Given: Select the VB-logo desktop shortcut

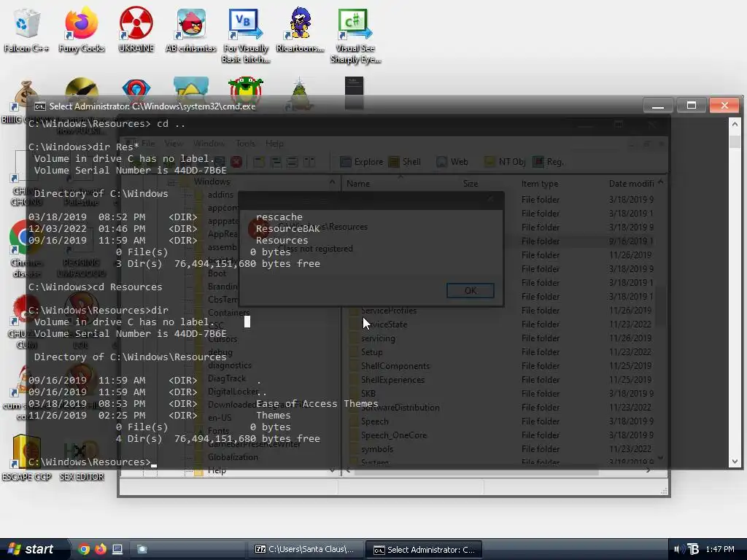Looking at the screenshot, I should pos(246,35).
